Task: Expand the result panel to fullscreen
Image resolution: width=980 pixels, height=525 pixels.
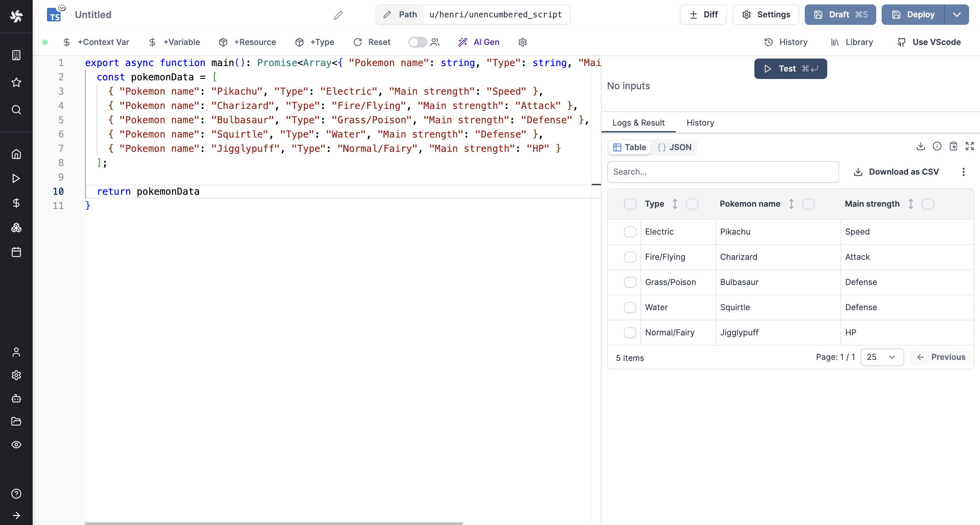Action: click(x=969, y=146)
